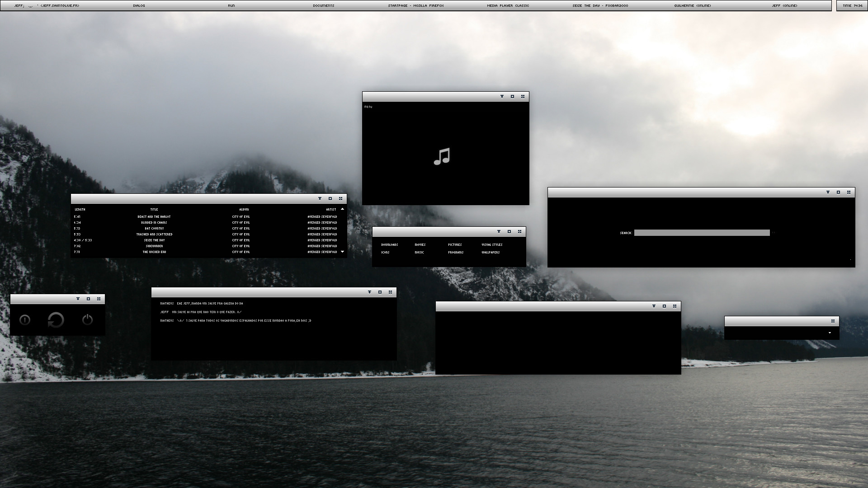Open the Visual Styles folder link
Viewport: 868px width, 488px height.
tap(492, 244)
